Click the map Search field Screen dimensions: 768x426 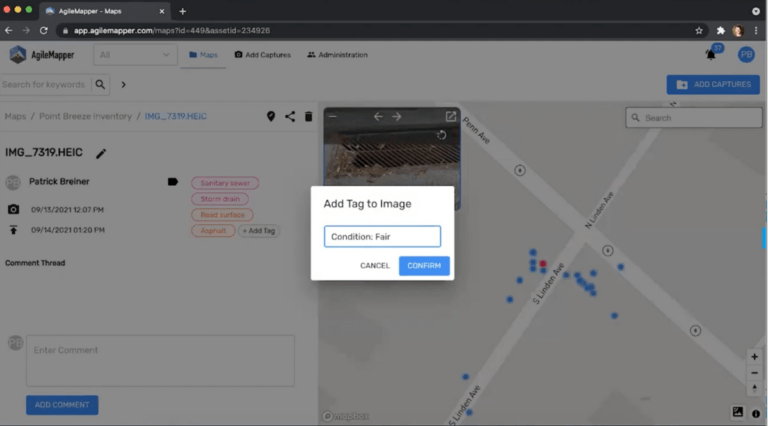[694, 118]
